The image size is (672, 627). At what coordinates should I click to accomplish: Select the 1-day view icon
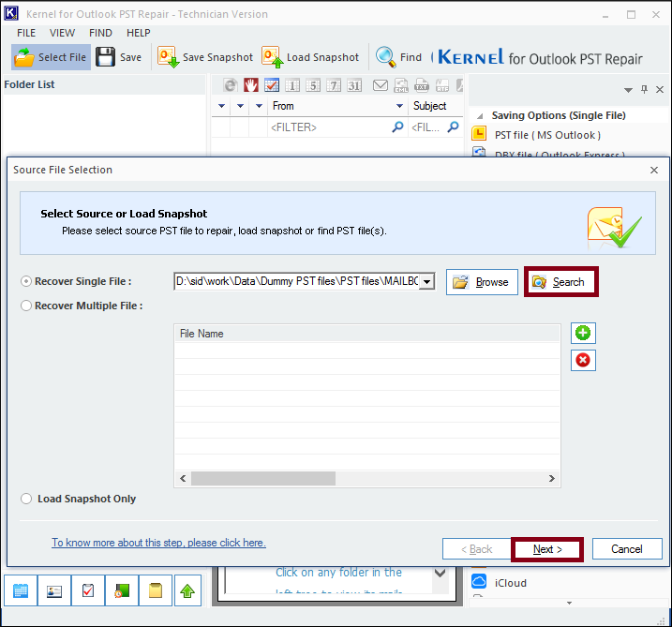292,85
